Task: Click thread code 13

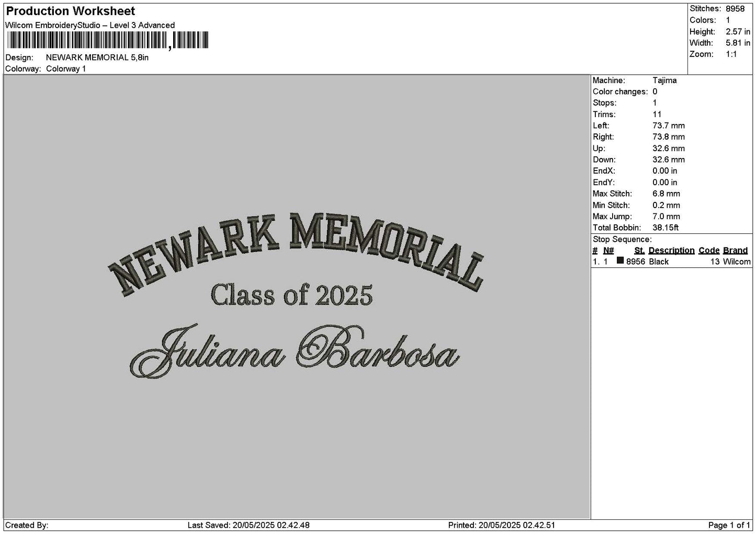Action: [715, 262]
